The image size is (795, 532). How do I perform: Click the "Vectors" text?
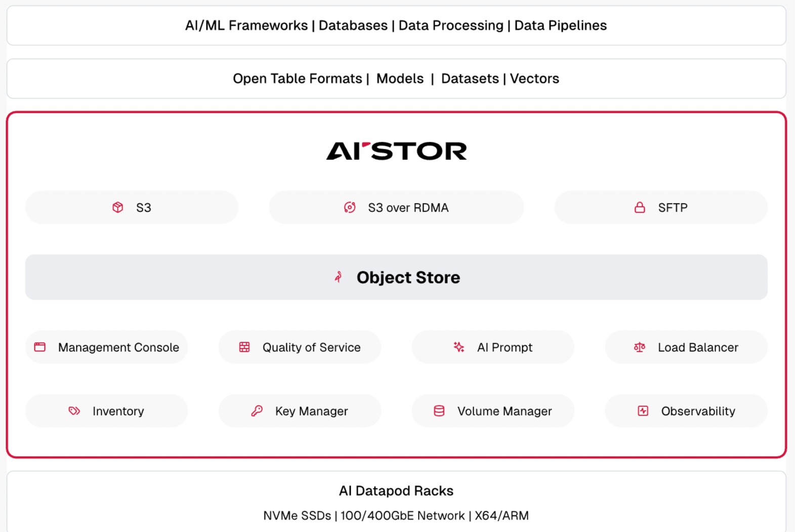pos(534,78)
